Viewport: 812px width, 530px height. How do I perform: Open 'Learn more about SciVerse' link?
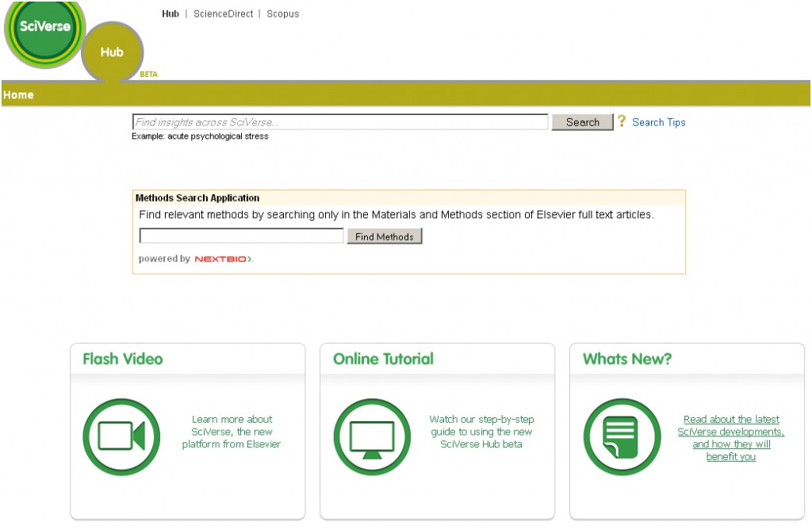[232, 432]
